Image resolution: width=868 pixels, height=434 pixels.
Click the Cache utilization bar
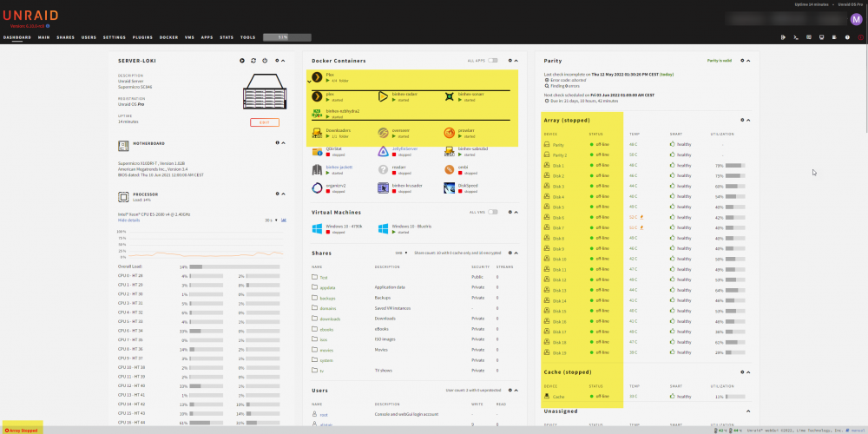pyautogui.click(x=735, y=397)
